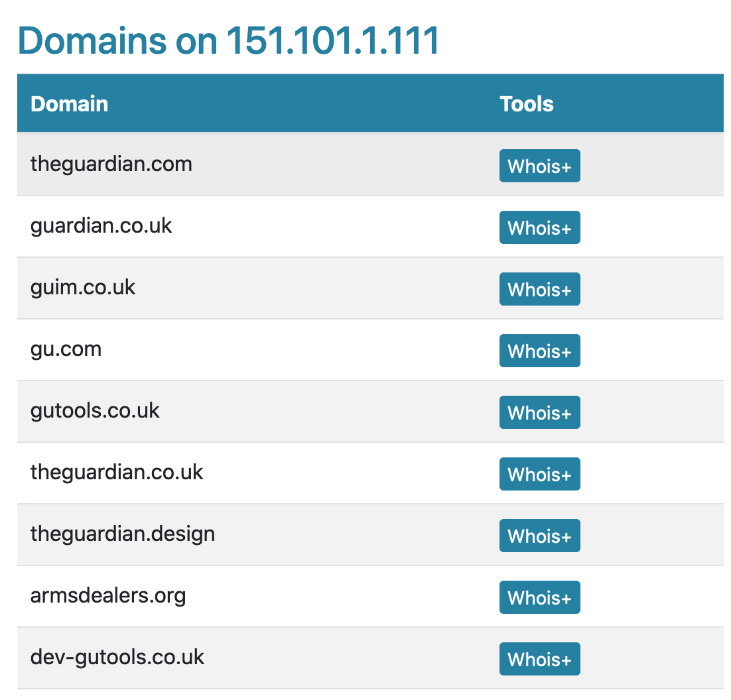Select guim.co.uk in the table
Image resolution: width=731 pixels, height=700 pixels.
(x=82, y=288)
